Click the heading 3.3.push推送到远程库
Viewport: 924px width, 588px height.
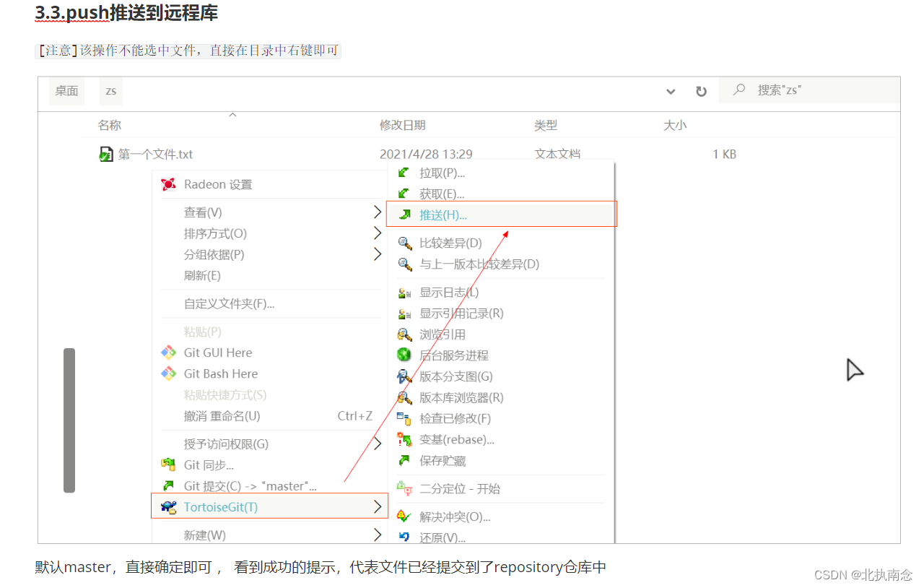coord(126,13)
